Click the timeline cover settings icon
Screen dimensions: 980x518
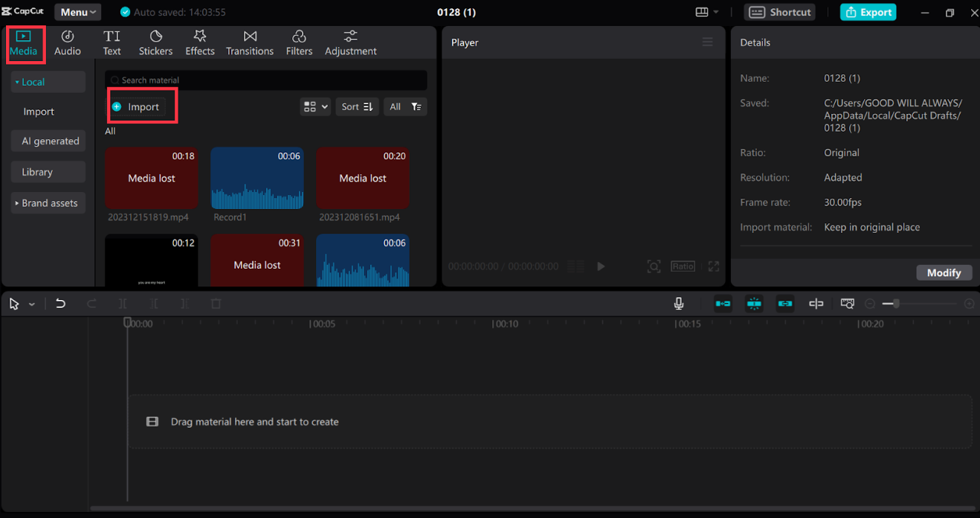[847, 304]
